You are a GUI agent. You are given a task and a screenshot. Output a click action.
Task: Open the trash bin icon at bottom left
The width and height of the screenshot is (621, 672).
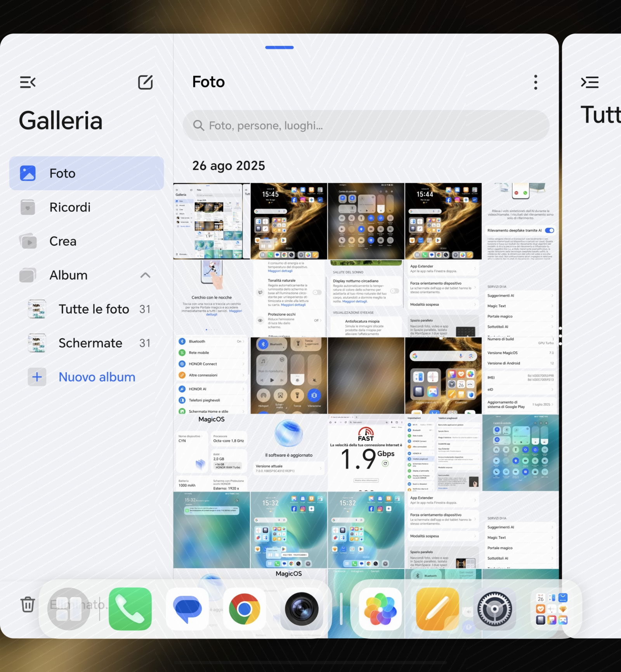pos(28,604)
